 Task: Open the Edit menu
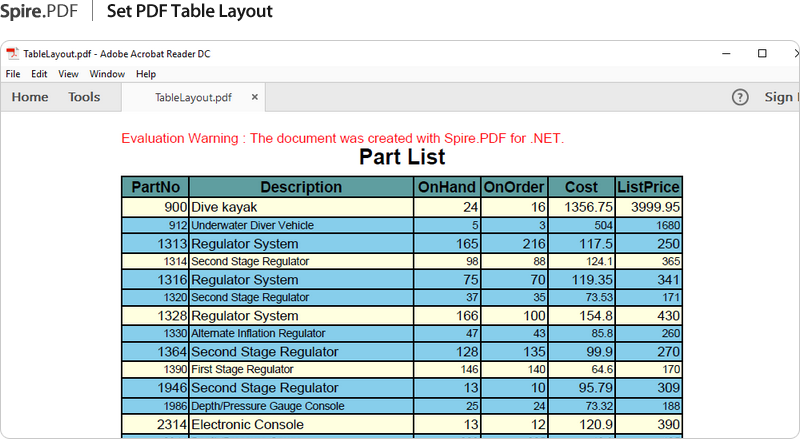tap(39, 74)
